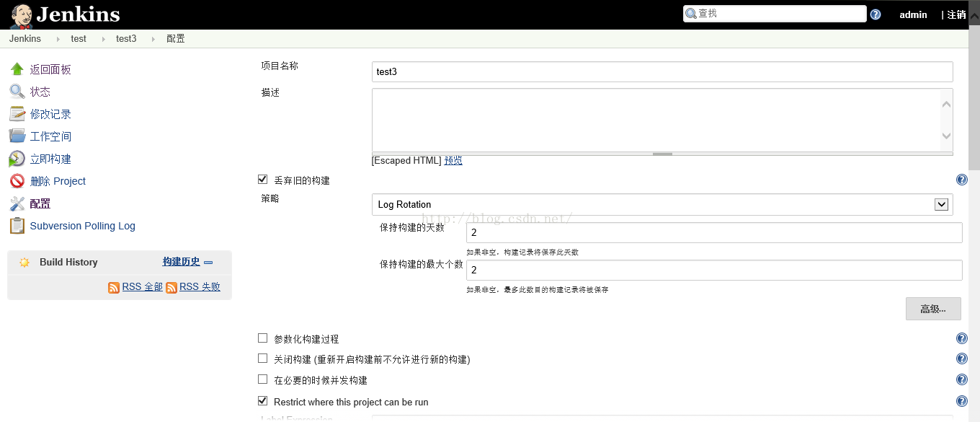The height and width of the screenshot is (422, 980).
Task: Click the 配置 breadcrumb item
Action: click(x=176, y=38)
